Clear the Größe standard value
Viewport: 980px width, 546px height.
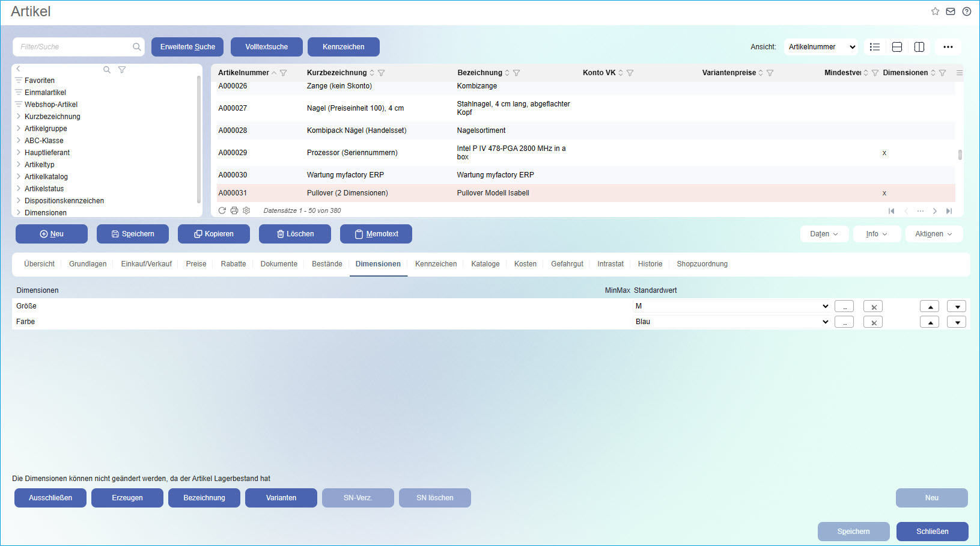[x=873, y=307]
